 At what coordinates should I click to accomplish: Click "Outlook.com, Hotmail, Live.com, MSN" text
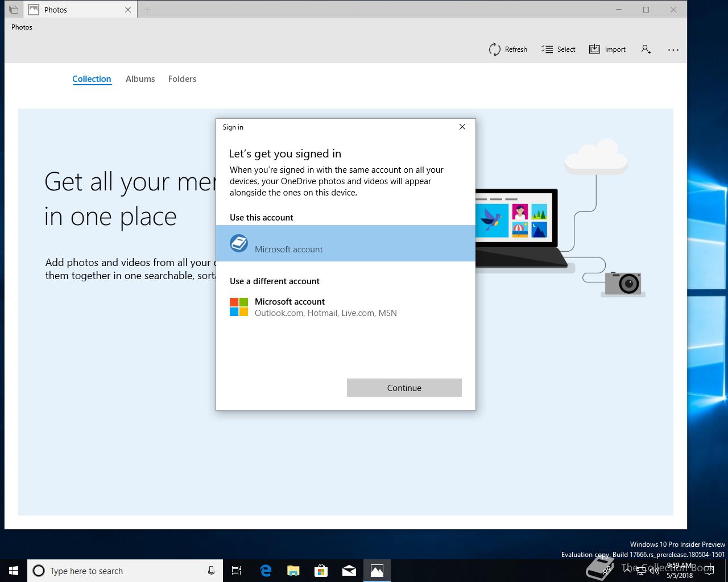tap(326, 313)
